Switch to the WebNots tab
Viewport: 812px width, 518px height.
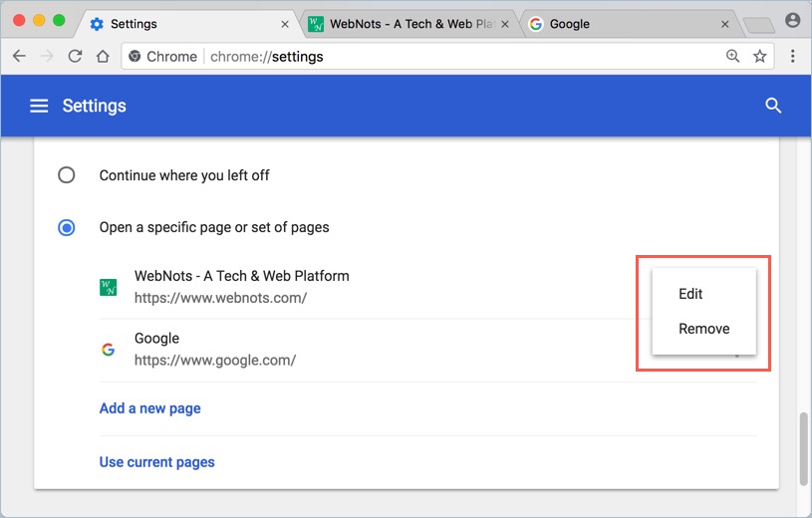408,24
